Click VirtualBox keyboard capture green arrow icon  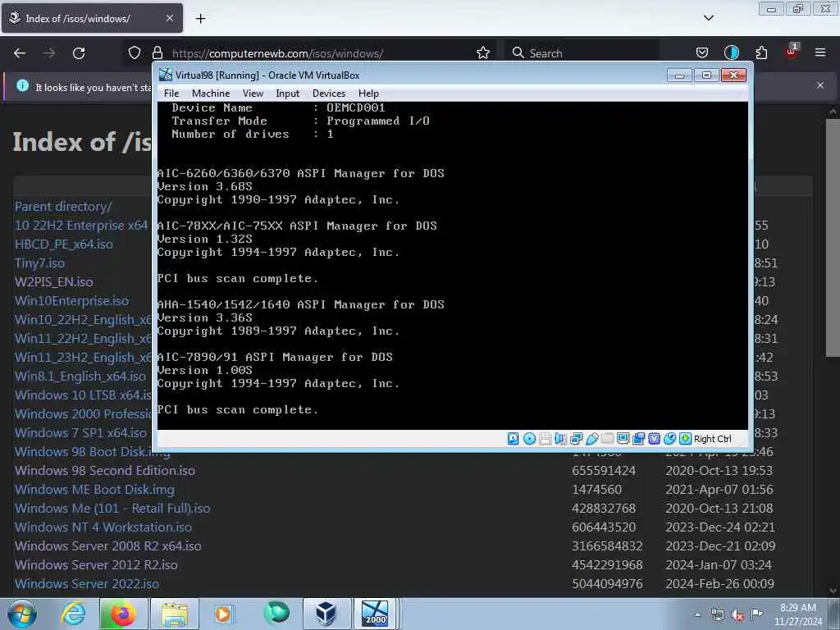(x=685, y=439)
